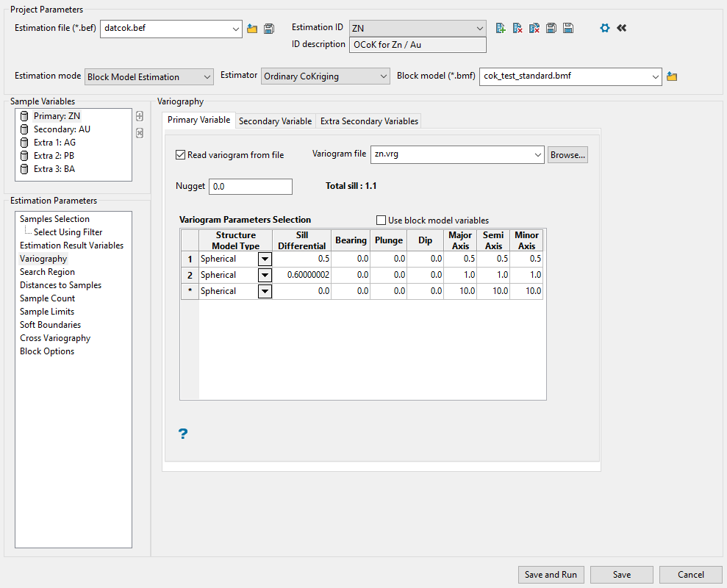The image size is (727, 588).
Task: Open Estimation mode dropdown
Action: (x=206, y=76)
